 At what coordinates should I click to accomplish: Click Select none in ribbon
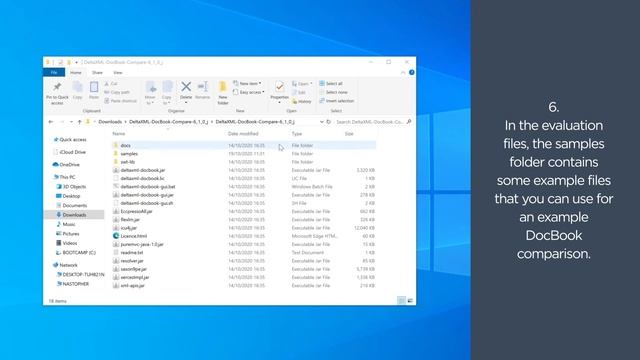[x=333, y=92]
